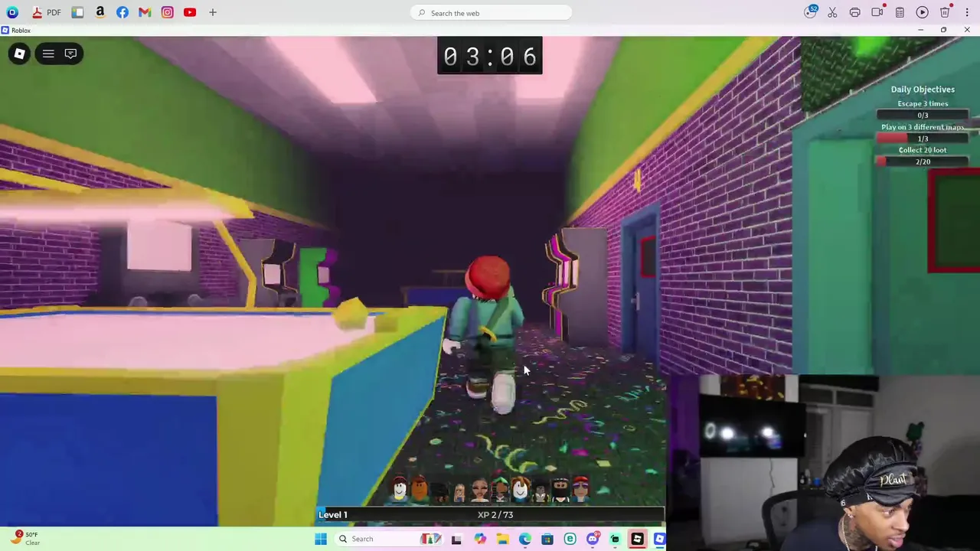Open the weather widget showing 50°F
This screenshot has height=551, width=980.
pos(25,539)
